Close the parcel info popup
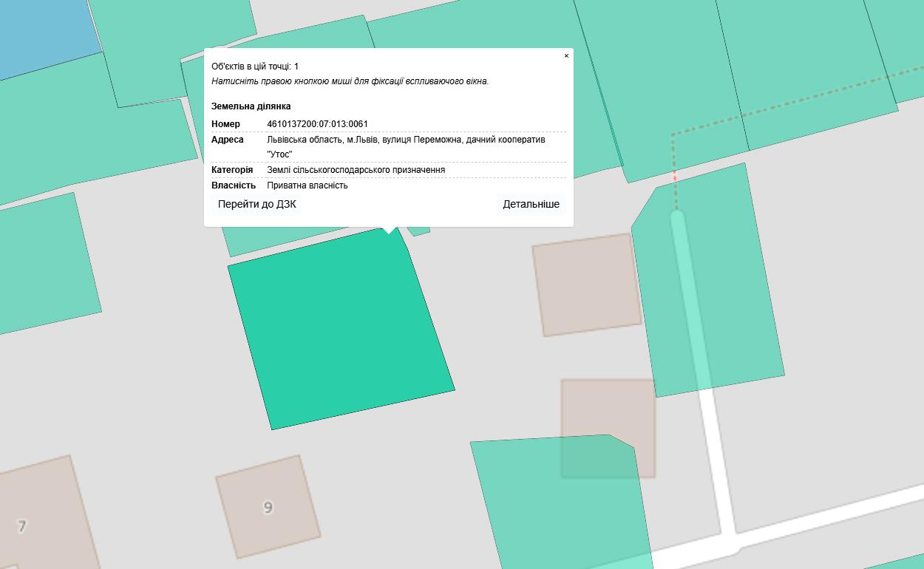Screen dimensions: 924x569 [566, 56]
